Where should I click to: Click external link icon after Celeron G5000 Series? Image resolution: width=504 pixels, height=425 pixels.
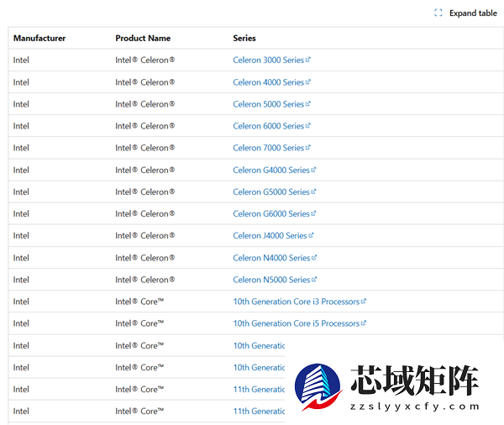[313, 192]
